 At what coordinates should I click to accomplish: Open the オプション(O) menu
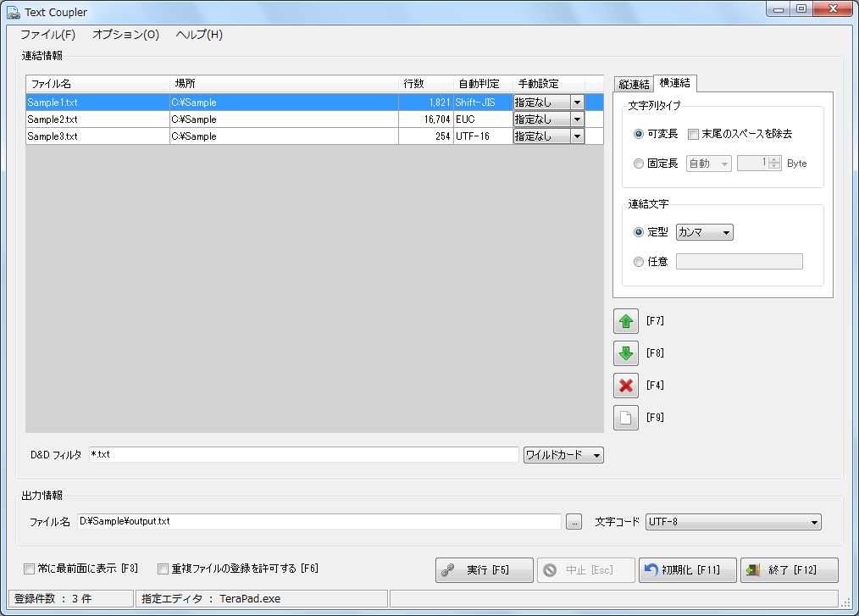tap(125, 35)
